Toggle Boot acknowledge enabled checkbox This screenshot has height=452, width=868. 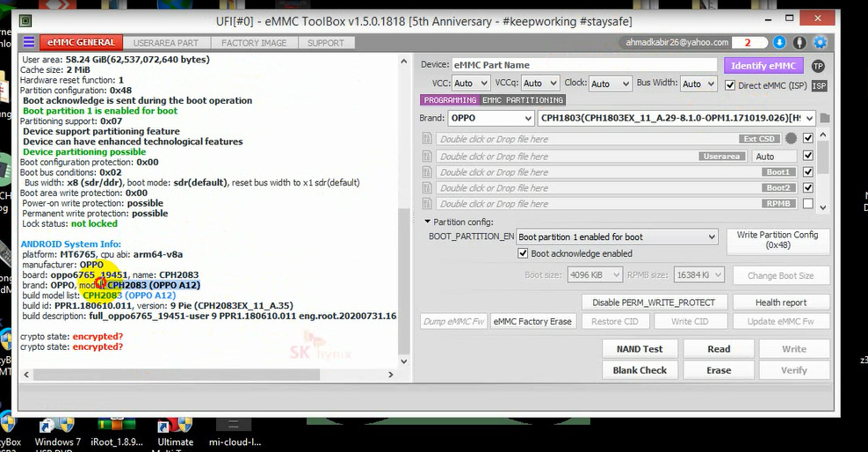pos(523,253)
